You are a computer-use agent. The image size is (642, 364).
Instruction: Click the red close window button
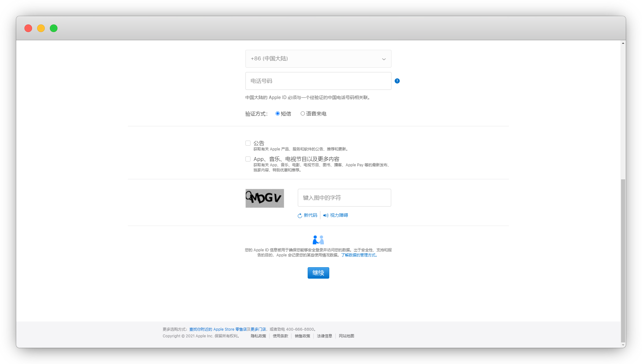(x=28, y=28)
